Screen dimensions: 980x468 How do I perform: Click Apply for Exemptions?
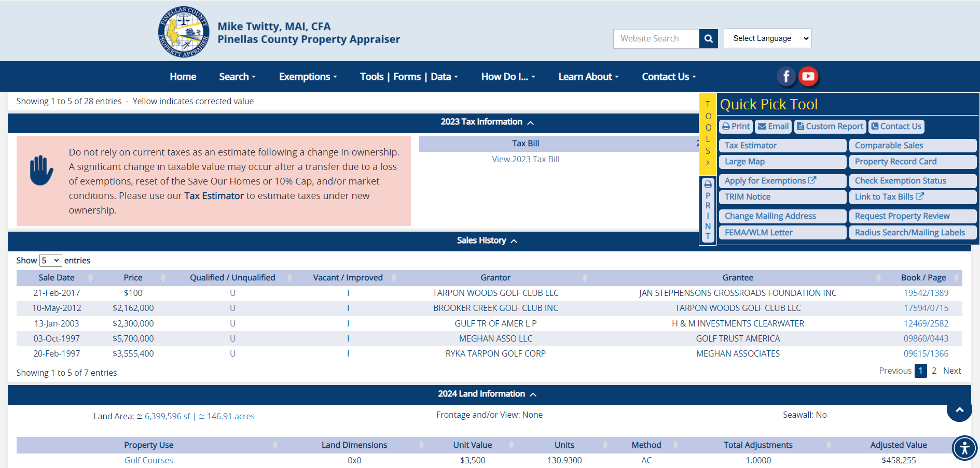(x=782, y=181)
